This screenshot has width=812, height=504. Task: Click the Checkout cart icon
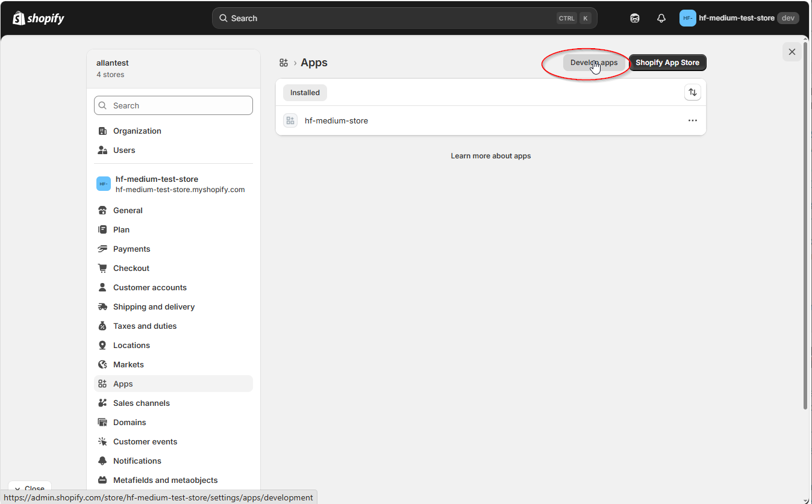pyautogui.click(x=103, y=268)
